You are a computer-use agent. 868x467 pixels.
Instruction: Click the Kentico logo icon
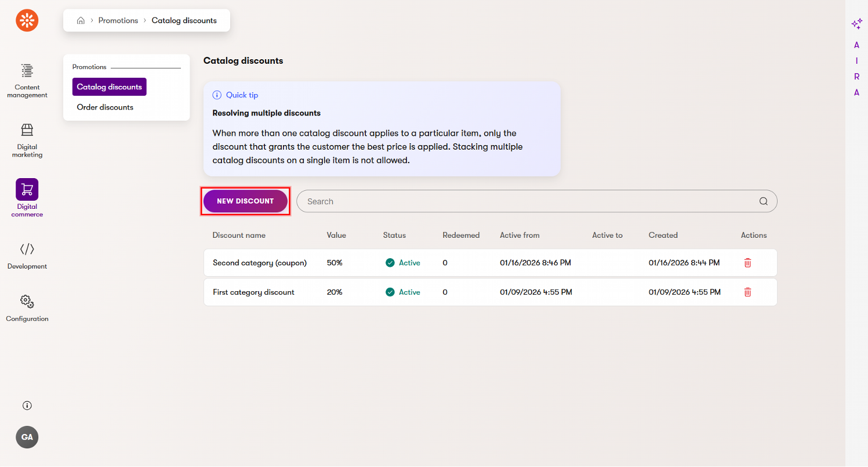27,21
